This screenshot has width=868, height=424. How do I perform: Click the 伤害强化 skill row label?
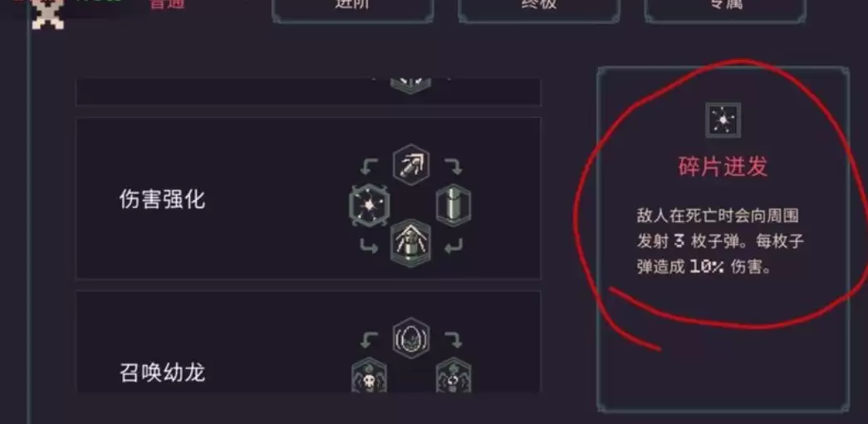[162, 199]
